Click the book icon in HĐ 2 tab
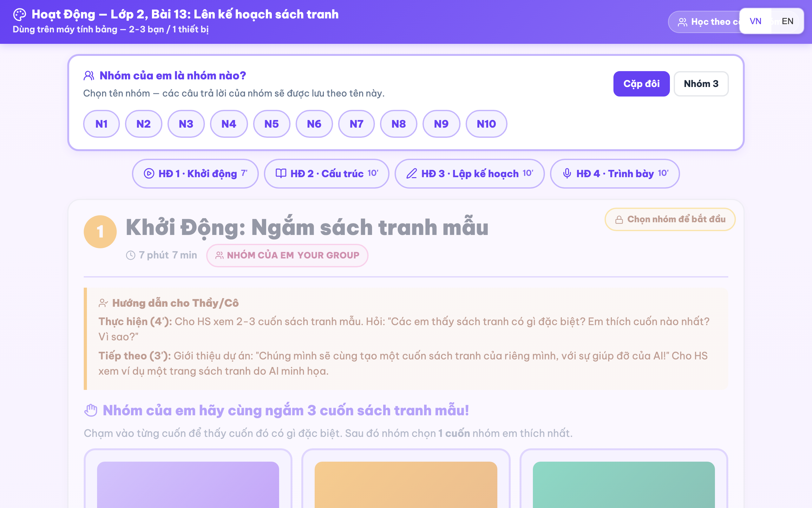 (x=281, y=173)
